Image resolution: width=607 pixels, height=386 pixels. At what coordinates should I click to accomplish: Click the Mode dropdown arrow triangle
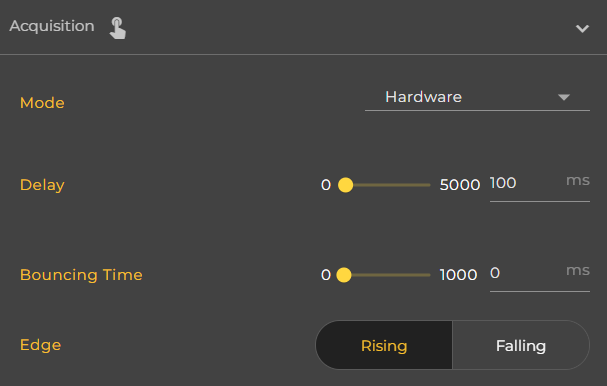tap(564, 97)
